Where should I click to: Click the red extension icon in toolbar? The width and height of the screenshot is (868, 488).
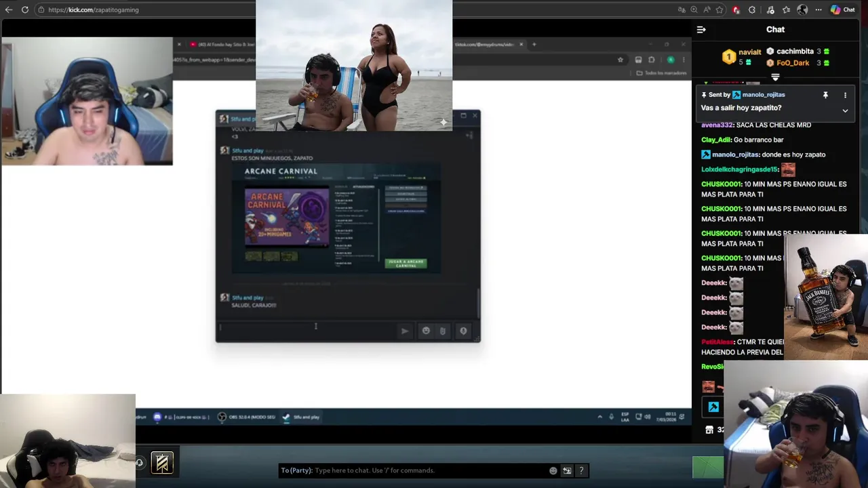coord(736,9)
